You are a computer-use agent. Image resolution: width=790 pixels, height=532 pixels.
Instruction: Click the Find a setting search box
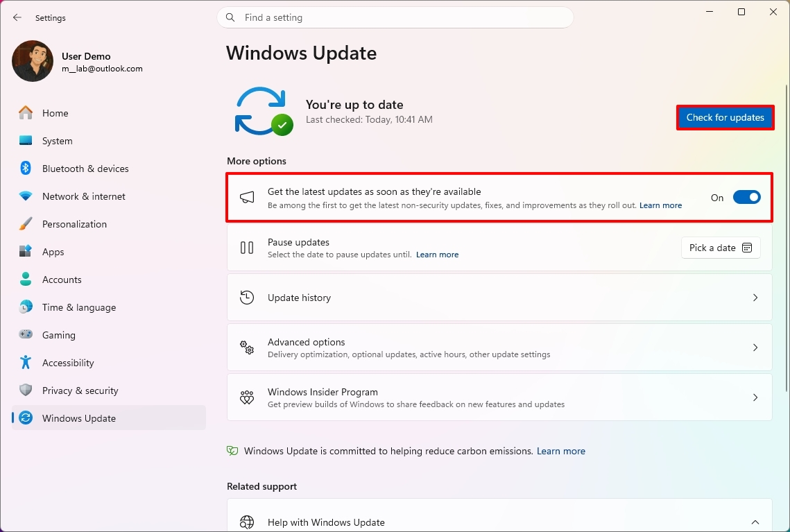[395, 17]
